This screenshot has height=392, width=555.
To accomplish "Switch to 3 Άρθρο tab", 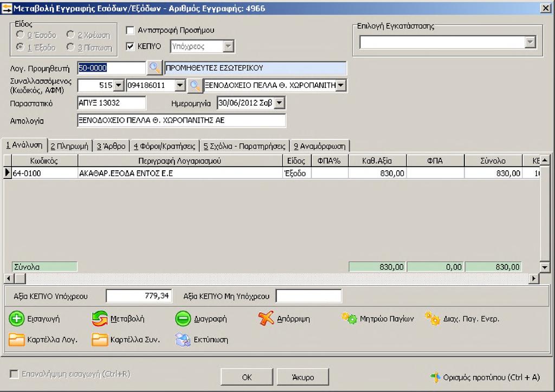I will pyautogui.click(x=111, y=146).
